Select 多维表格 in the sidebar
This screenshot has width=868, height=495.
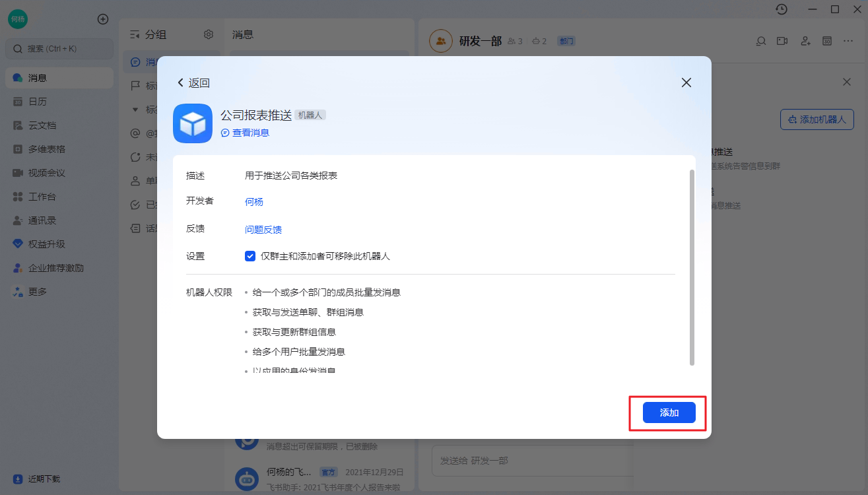click(x=46, y=149)
